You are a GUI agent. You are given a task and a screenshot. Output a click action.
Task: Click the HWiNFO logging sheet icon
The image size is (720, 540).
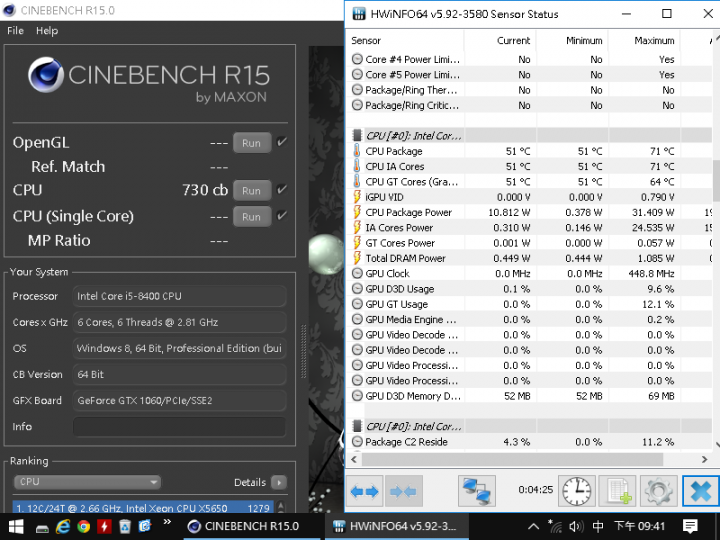[618, 491]
